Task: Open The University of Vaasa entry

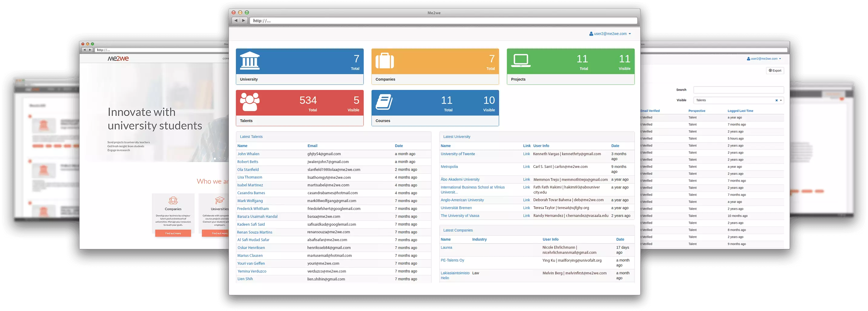Action: (x=460, y=216)
